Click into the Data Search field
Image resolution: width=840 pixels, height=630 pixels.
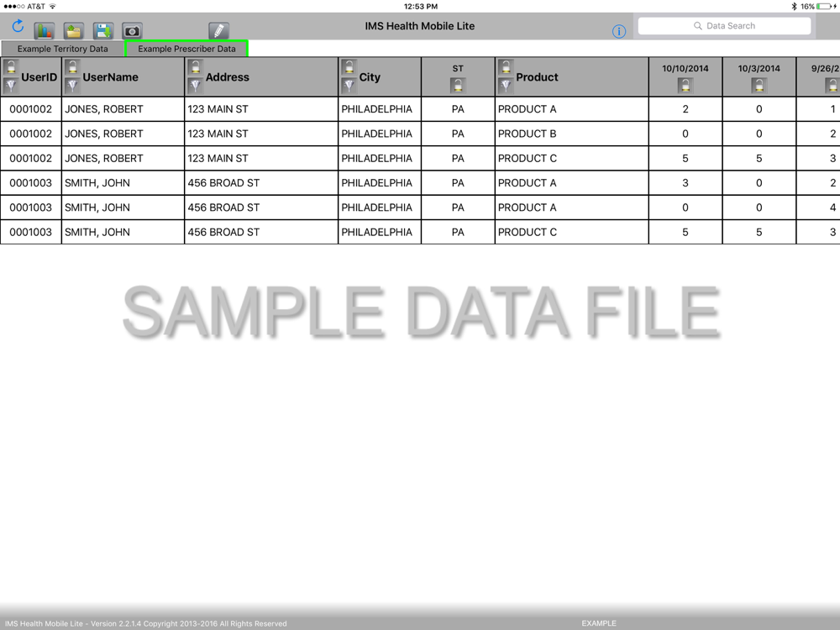pos(724,26)
